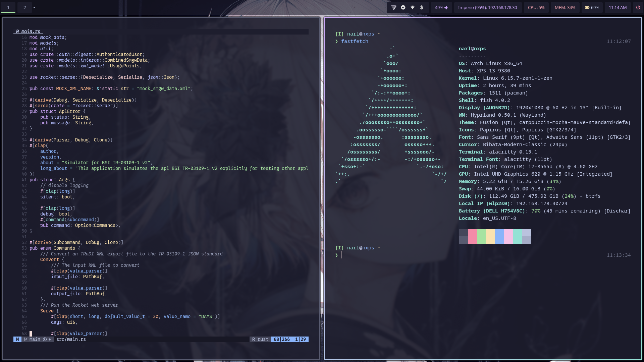Click the fish shell prompt cursor
The image size is (644, 362).
[341, 255]
